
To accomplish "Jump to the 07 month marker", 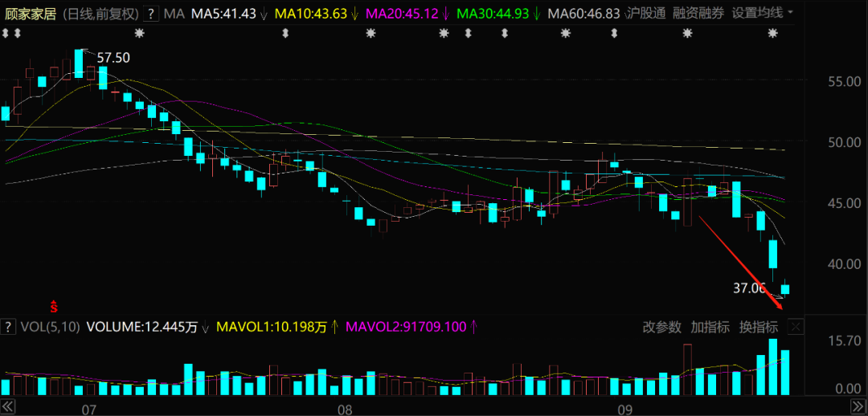I will [88, 410].
